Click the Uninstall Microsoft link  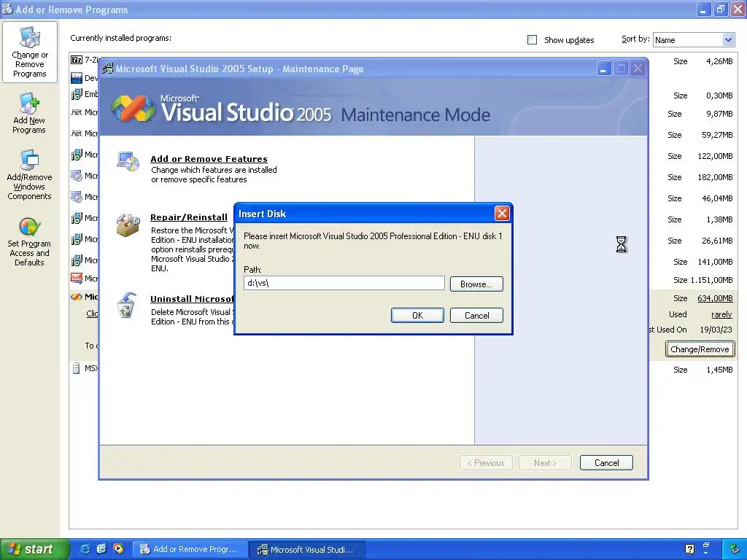(192, 299)
